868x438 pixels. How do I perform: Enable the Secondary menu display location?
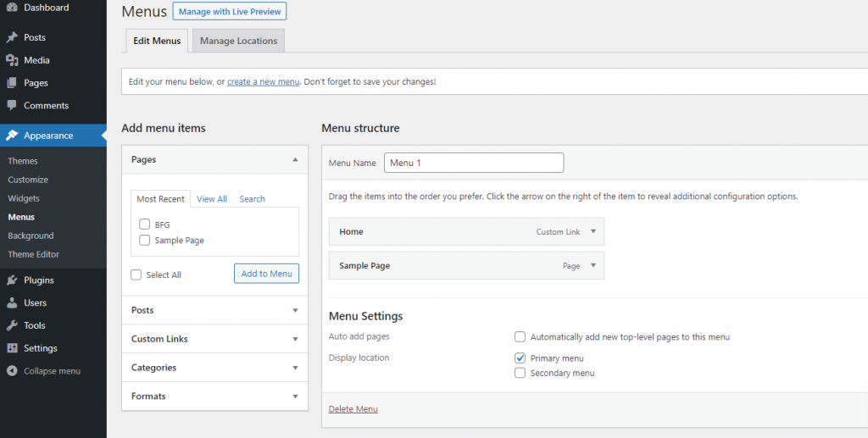point(520,373)
